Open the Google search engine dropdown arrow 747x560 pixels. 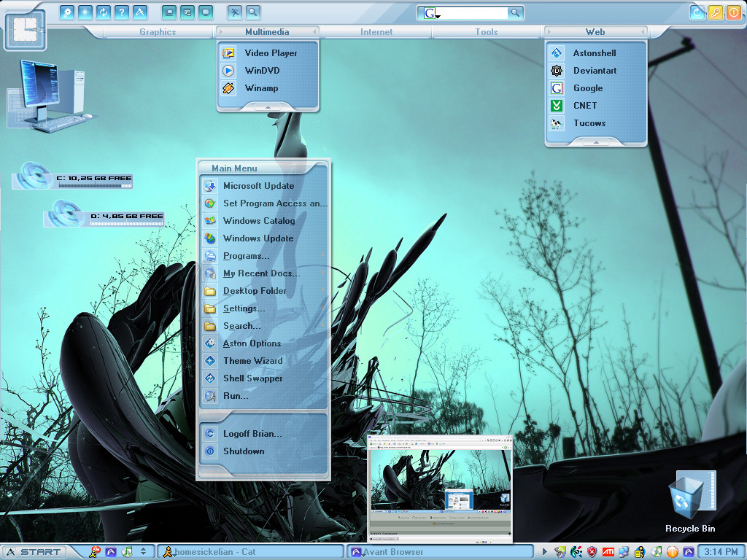click(x=438, y=17)
